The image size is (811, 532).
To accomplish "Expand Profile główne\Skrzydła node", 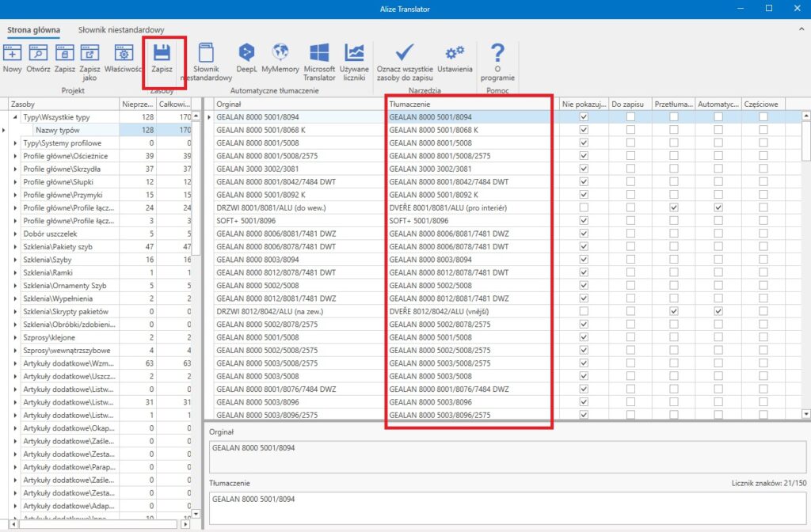I will [x=15, y=169].
